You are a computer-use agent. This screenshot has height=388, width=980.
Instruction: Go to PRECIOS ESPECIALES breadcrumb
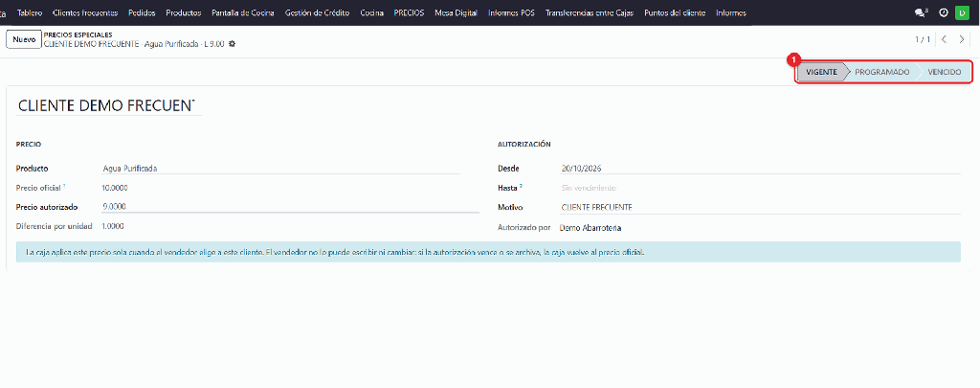(x=78, y=35)
